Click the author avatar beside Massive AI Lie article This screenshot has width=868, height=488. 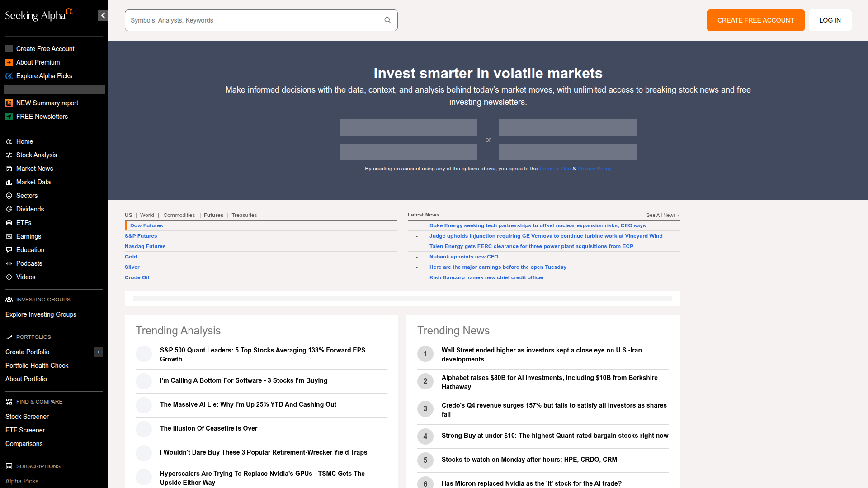[x=144, y=405]
